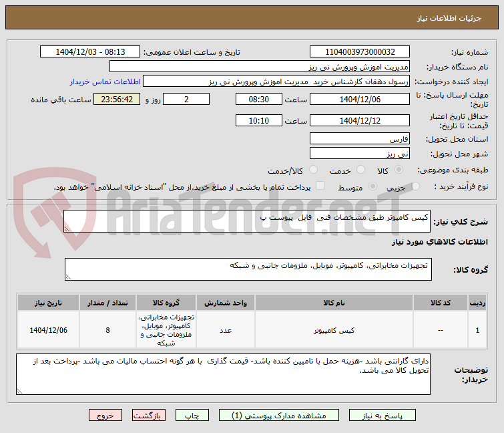Click the گروه کالا column header in table
Viewport: 504px width, 433px height.
(166, 303)
